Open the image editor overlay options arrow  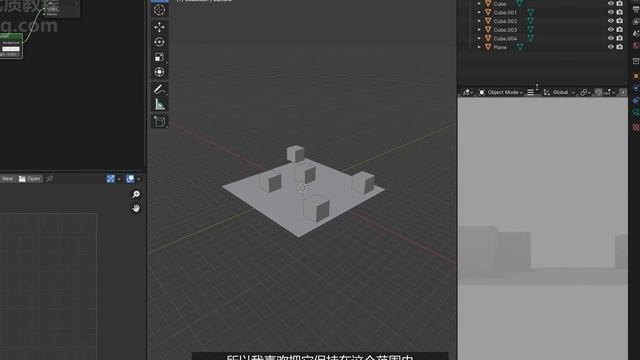pyautogui.click(x=138, y=179)
